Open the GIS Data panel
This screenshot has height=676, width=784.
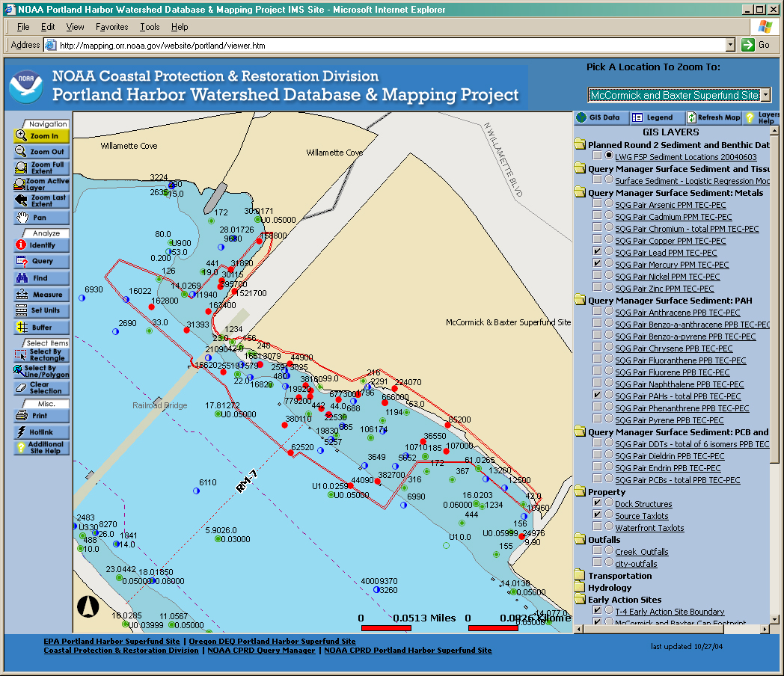(x=599, y=117)
